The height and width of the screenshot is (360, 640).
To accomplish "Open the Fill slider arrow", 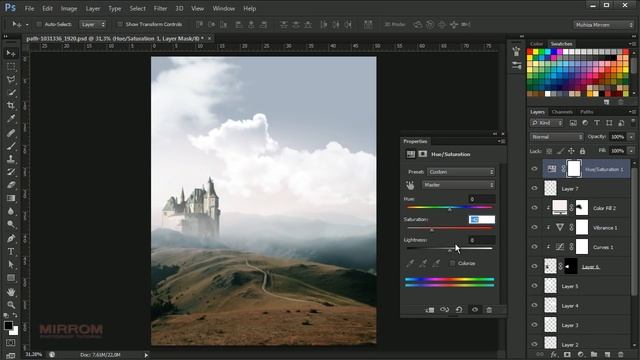I will pos(631,151).
